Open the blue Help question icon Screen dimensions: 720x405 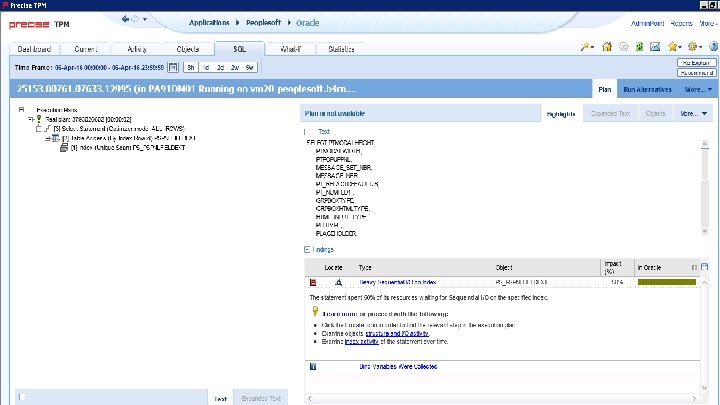tap(714, 46)
